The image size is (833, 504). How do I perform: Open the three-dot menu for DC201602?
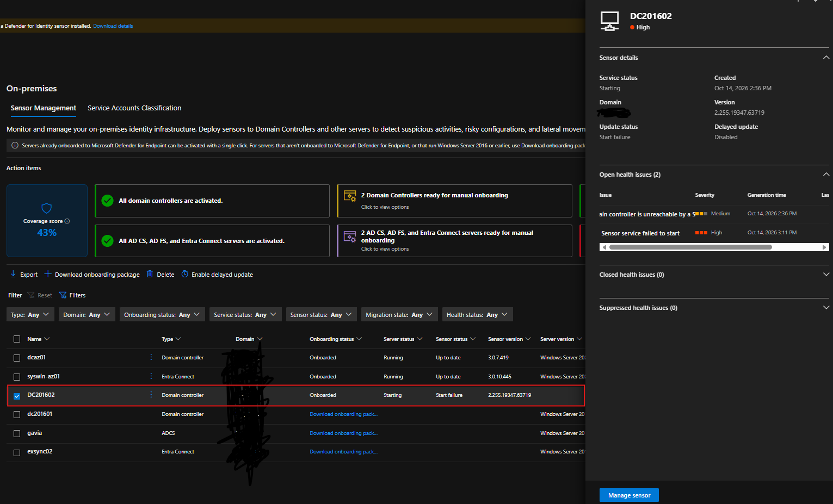coord(151,395)
